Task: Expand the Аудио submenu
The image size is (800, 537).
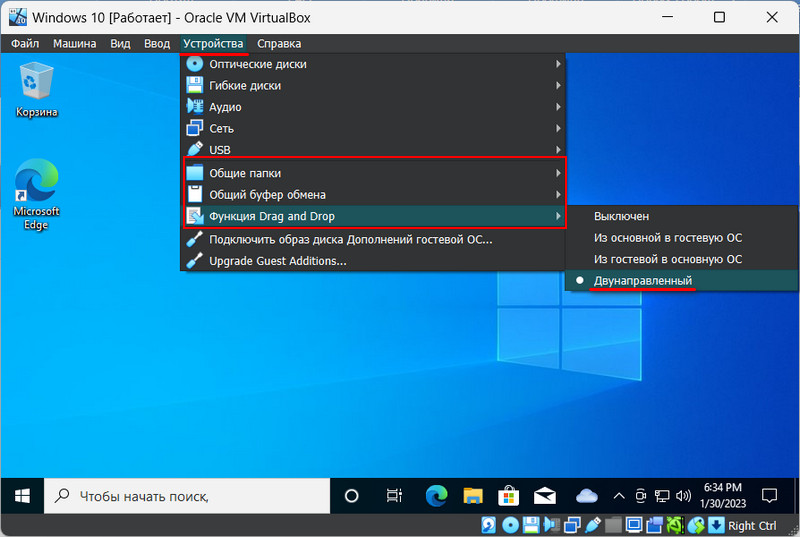Action: tap(373, 107)
